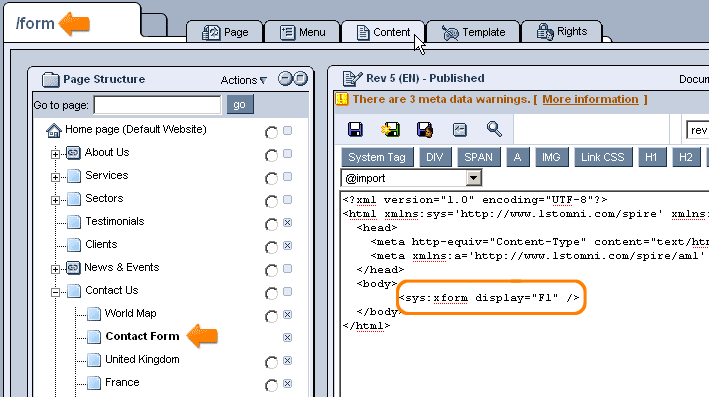Click the magnifying glass search icon
Screen dimensions: 709x397
[x=494, y=129]
